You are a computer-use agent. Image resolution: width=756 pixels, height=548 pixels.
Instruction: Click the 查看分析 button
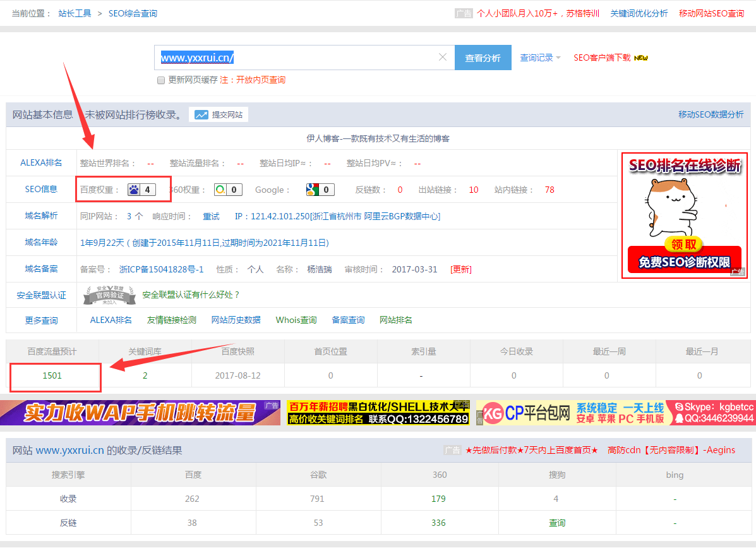[483, 58]
